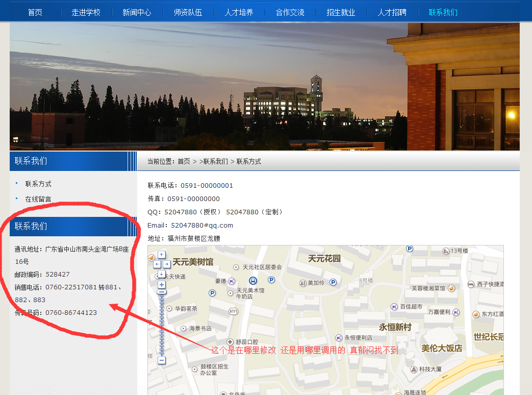The width and height of the screenshot is (532, 395).
Task: Click the map pan left arrow
Action: [x=157, y=264]
